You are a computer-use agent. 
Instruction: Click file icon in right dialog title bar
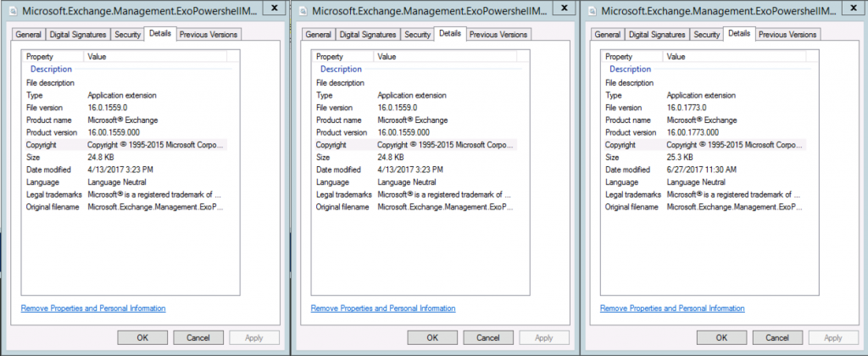tap(593, 11)
